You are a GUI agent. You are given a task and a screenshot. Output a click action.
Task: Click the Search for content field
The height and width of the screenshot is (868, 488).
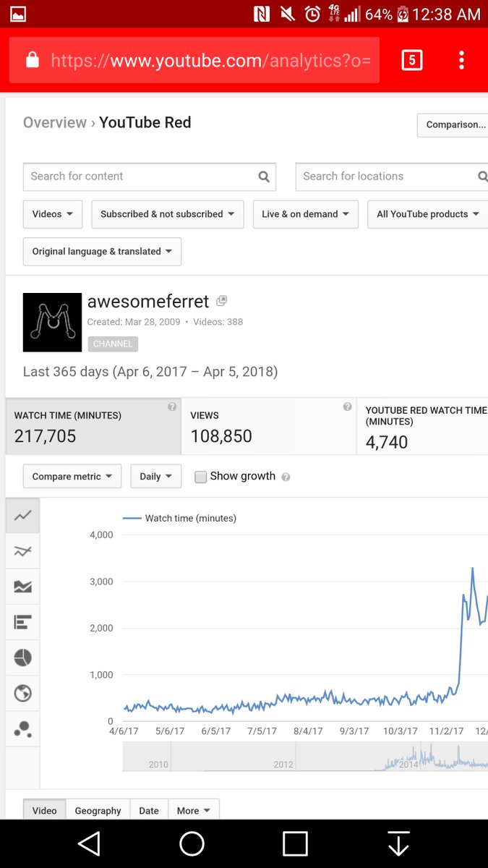149,176
